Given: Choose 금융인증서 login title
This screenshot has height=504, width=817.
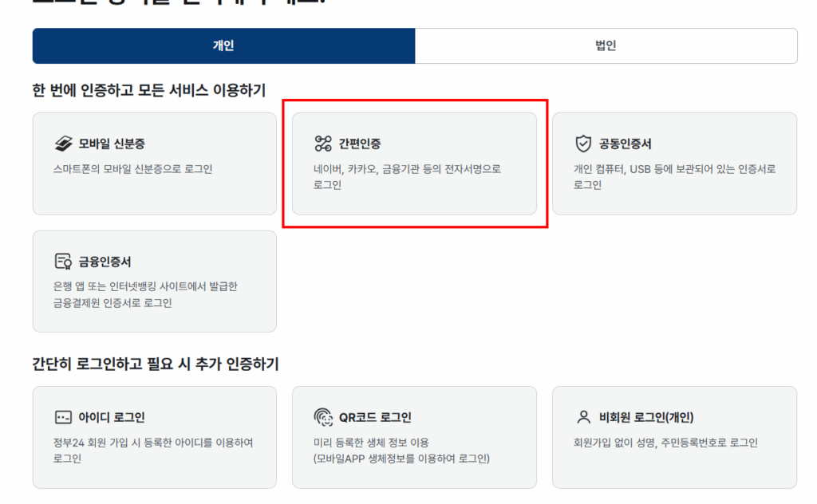Looking at the screenshot, I should tap(105, 262).
